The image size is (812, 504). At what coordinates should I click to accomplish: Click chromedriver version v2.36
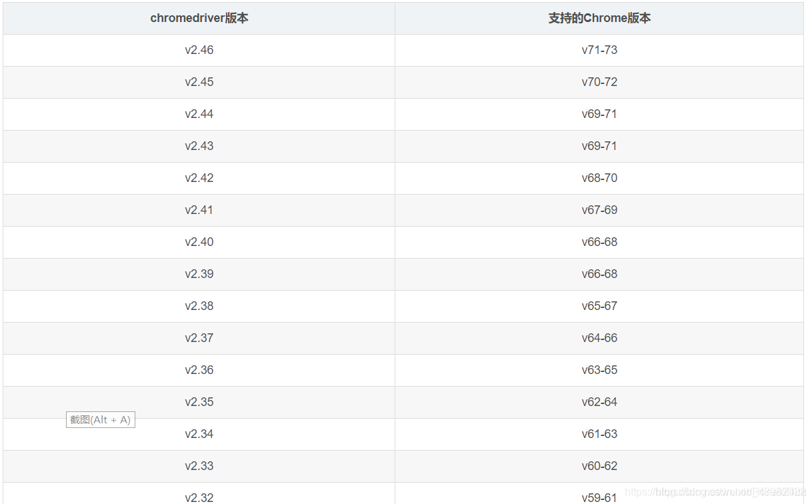click(x=199, y=370)
